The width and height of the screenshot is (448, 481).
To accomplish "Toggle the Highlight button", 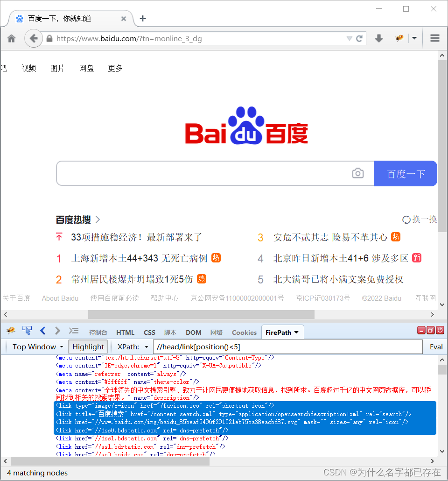I will 88,347.
